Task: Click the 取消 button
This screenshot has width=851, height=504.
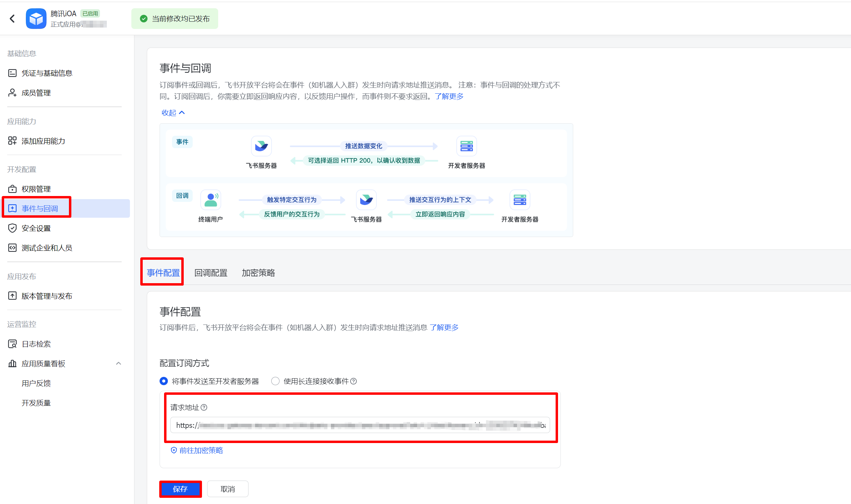Action: pos(227,489)
